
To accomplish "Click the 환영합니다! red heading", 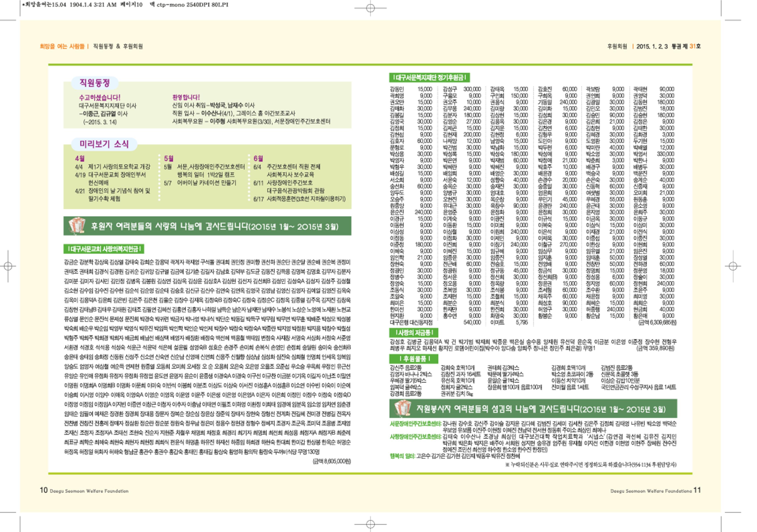I will point(186,97).
